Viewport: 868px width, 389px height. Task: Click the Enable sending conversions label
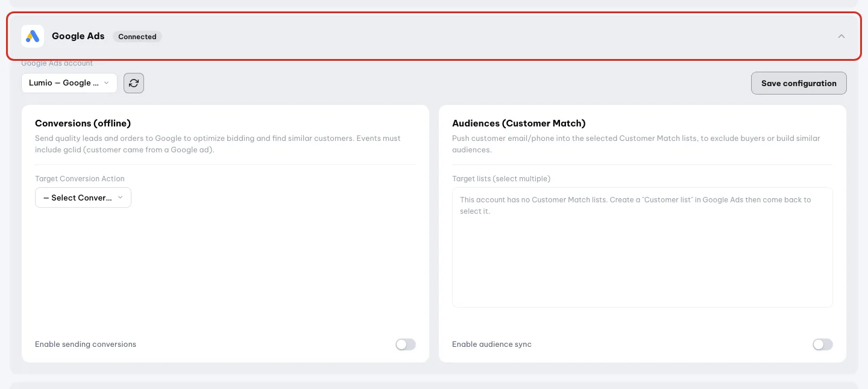[x=86, y=344]
